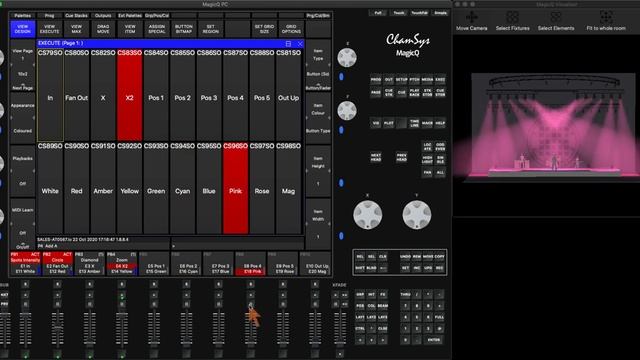Image resolution: width=640 pixels, height=360 pixels.
Task: Click the PB1 Spots Intensity playback display
Action: tap(25, 263)
